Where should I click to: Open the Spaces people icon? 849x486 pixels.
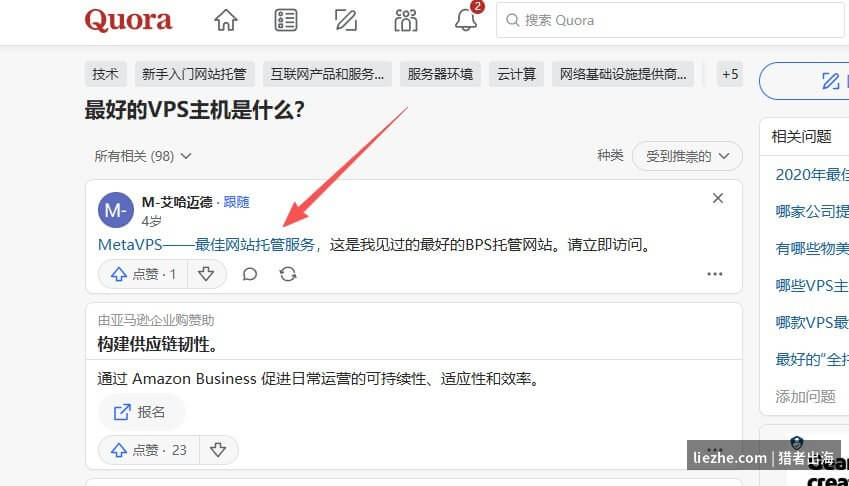point(406,21)
